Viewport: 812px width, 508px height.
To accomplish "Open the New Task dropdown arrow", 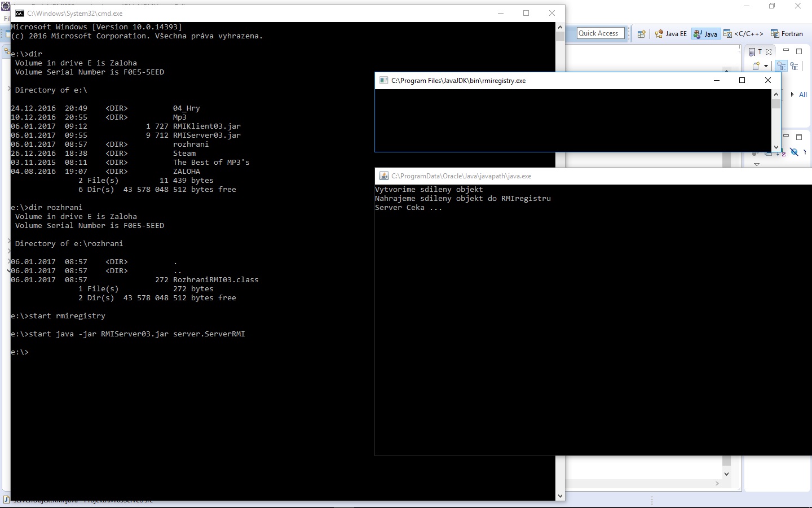I will click(x=766, y=65).
